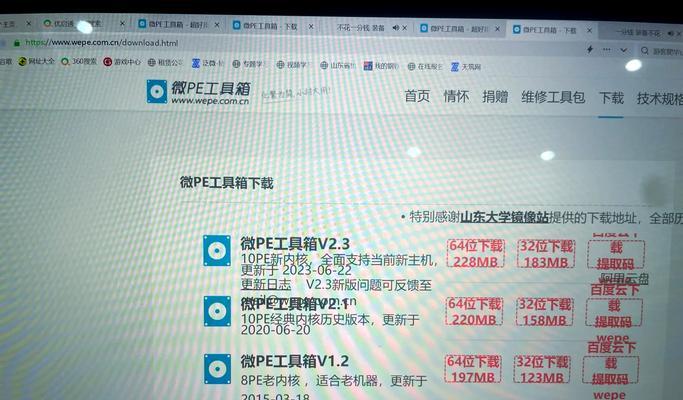This screenshot has height=400, width=683.
Task: Open the 租赁公 bookmark
Action: tap(165, 62)
